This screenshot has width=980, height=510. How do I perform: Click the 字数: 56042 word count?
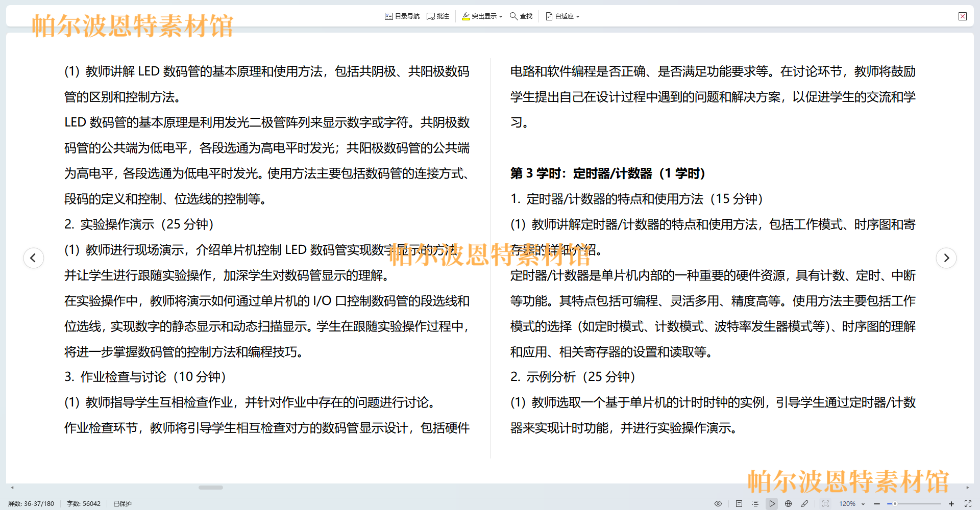click(84, 503)
